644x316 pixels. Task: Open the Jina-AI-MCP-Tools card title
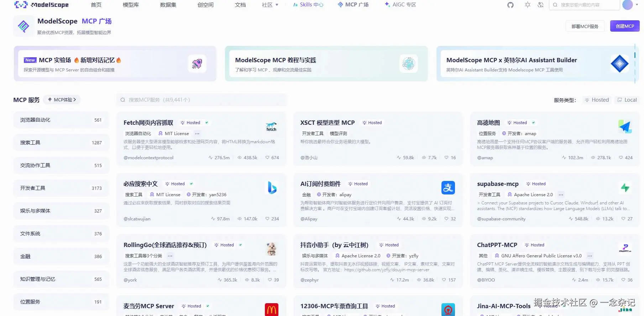click(504, 306)
